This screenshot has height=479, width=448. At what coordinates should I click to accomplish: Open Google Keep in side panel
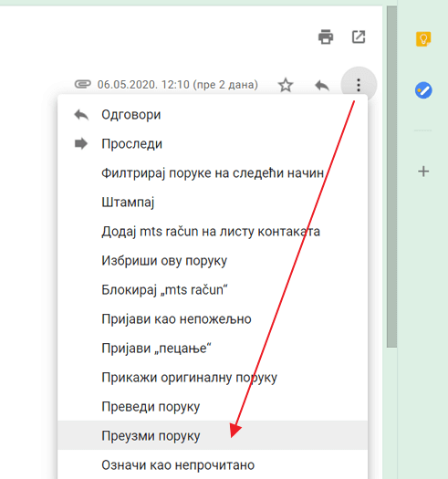tap(423, 39)
